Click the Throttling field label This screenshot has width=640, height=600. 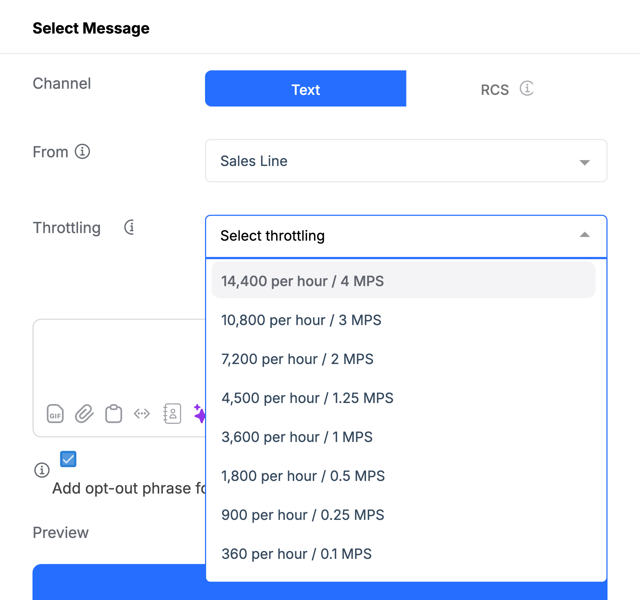pyautogui.click(x=67, y=228)
